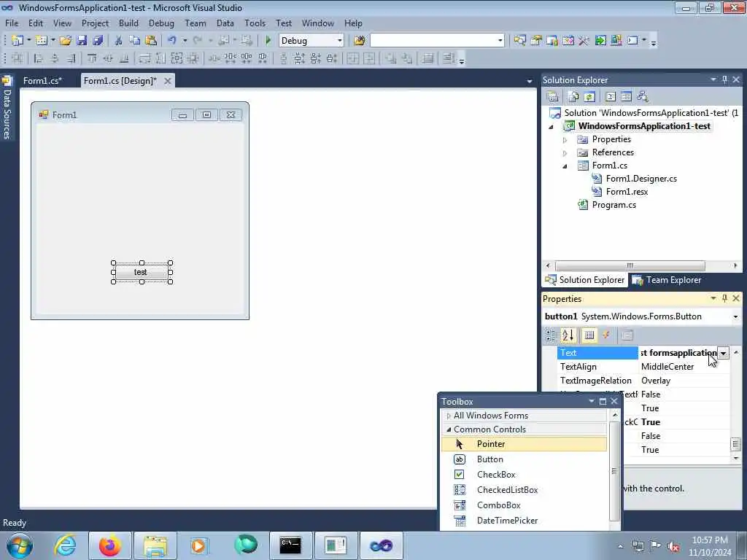Viewport: 747px width, 560px height.
Task: Expand the References node in Solution Explorer
Action: click(x=565, y=153)
